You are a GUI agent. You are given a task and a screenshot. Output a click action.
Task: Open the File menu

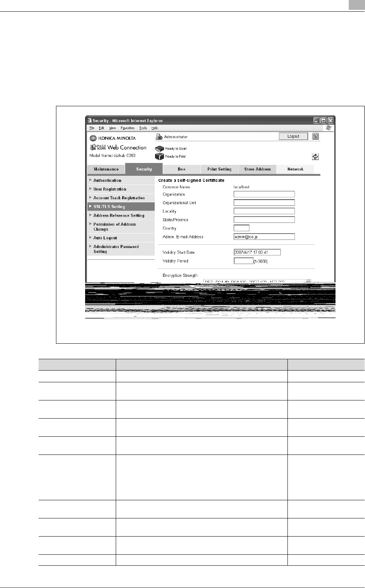pyautogui.click(x=92, y=128)
